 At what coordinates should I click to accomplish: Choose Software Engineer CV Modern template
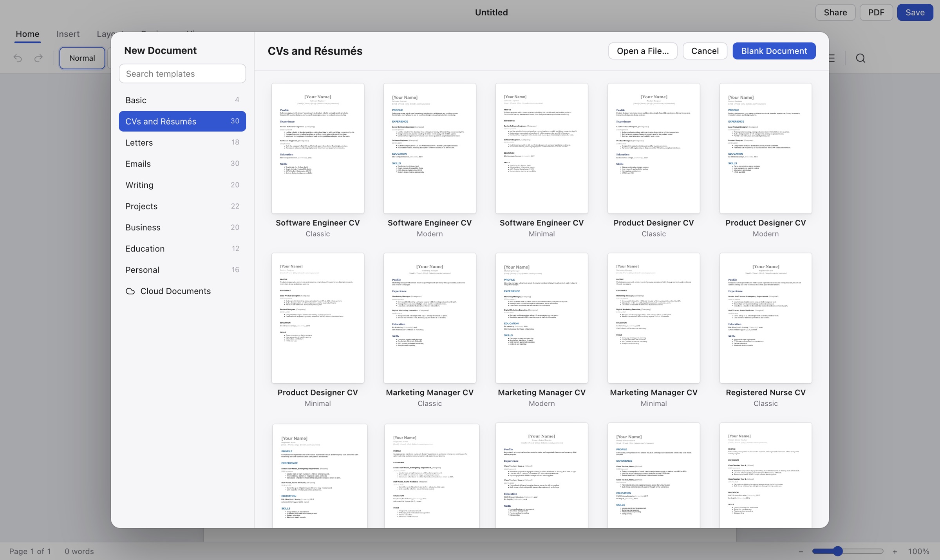(x=430, y=161)
